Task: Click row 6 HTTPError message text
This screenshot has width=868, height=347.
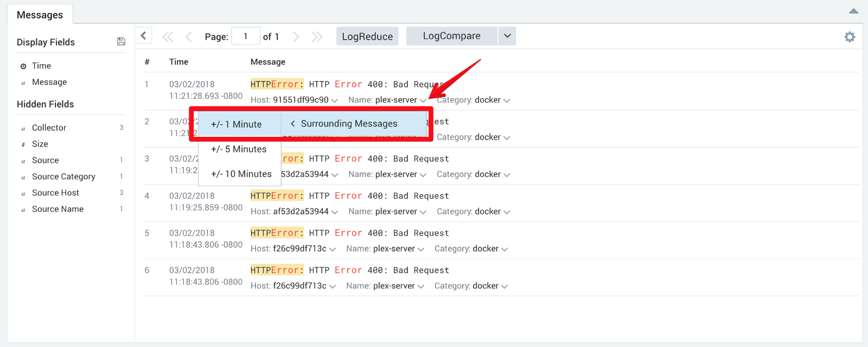Action: coord(350,270)
